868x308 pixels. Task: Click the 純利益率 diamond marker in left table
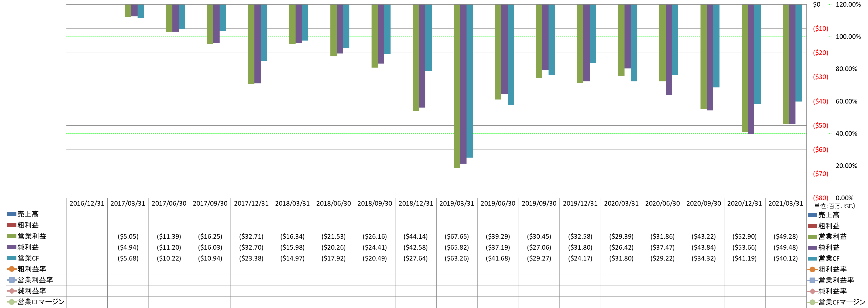pyautogui.click(x=12, y=291)
